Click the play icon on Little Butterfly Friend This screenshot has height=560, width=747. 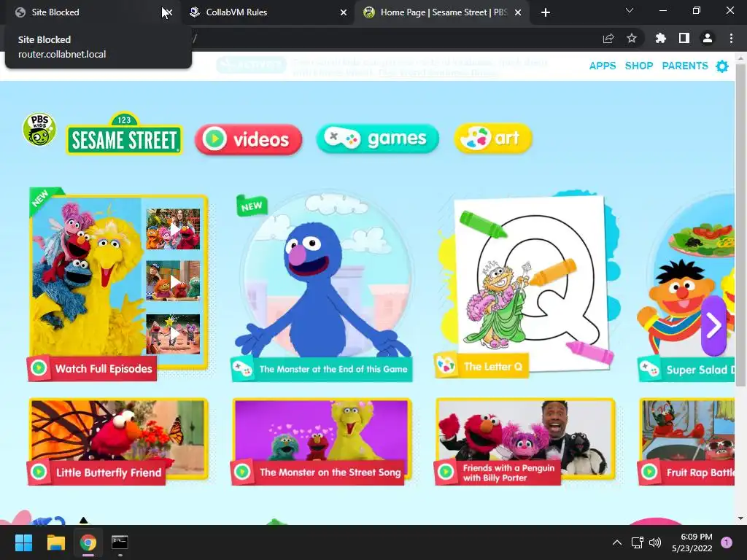click(39, 472)
